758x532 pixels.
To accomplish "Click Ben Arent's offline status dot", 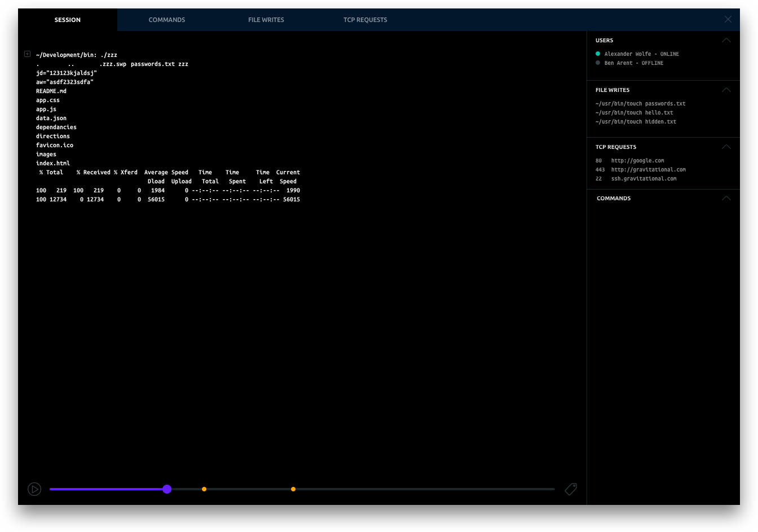I will coord(598,63).
